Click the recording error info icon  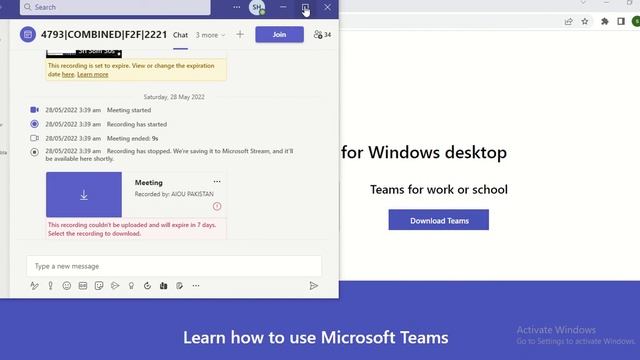[x=217, y=206]
